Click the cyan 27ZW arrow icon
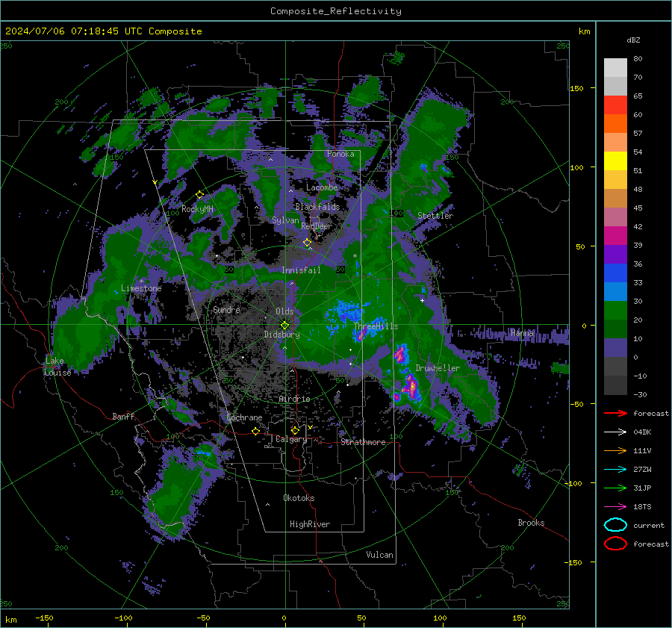 coord(615,470)
